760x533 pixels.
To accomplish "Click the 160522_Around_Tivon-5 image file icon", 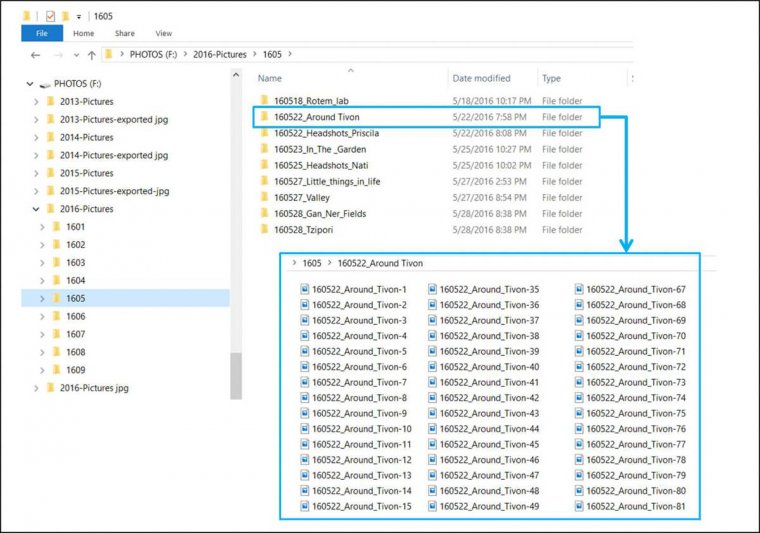I will (x=304, y=352).
